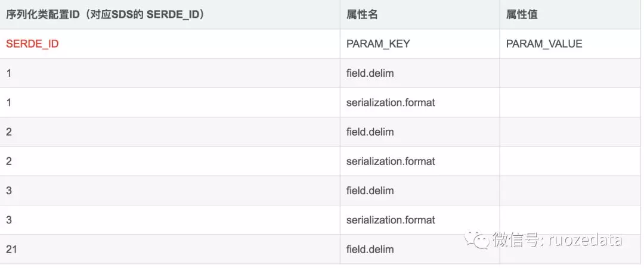Image resolution: width=644 pixels, height=268 pixels.
Task: Click field.delim in the SERDE_ID 2 row
Action: coord(370,132)
